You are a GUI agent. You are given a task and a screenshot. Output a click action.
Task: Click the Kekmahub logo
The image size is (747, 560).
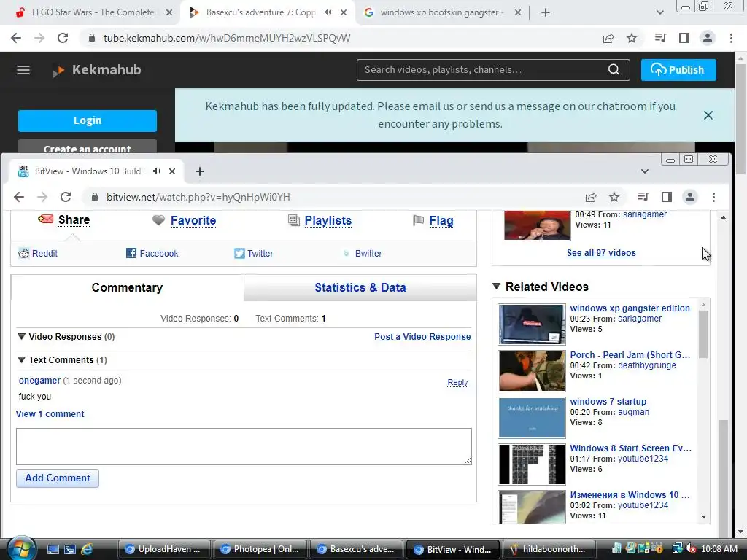point(97,70)
